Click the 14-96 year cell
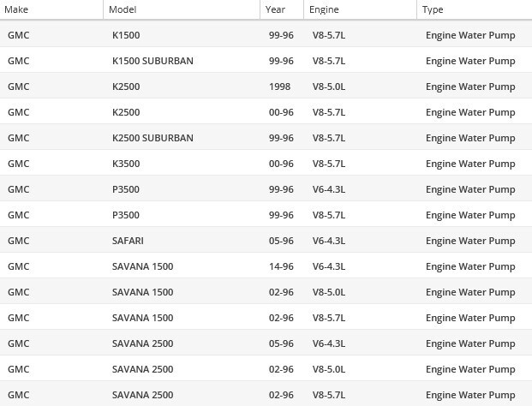The height and width of the screenshot is (406, 532). click(281, 266)
